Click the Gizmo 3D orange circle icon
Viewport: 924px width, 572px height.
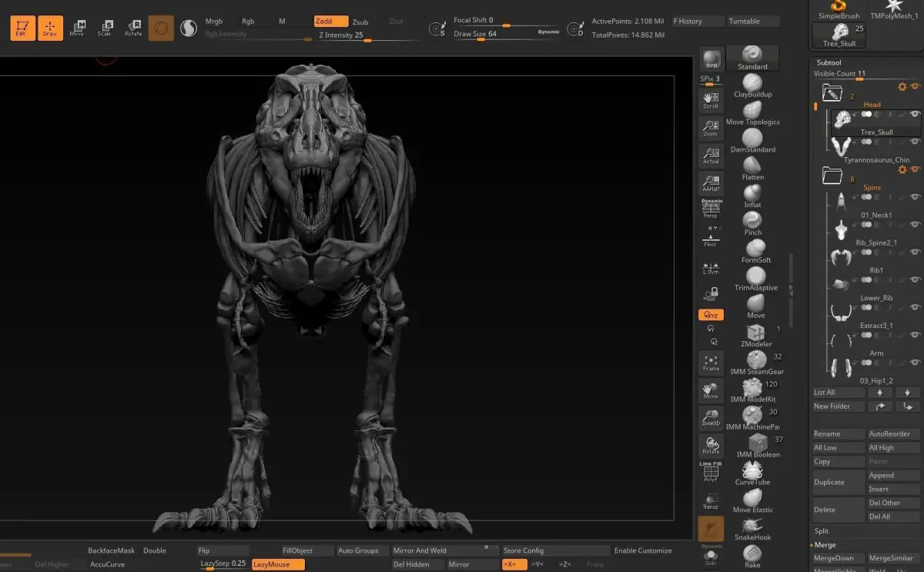161,28
